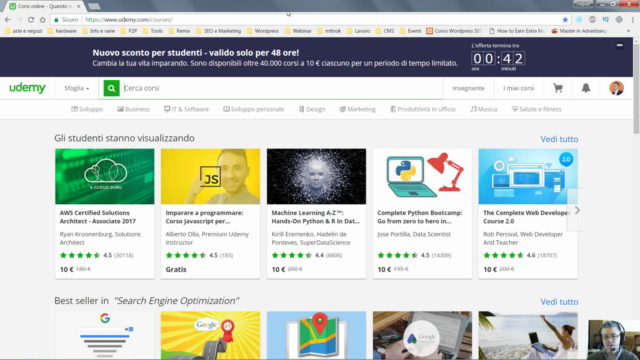Open I miei corsi
This screenshot has height=360, width=640.
[518, 88]
